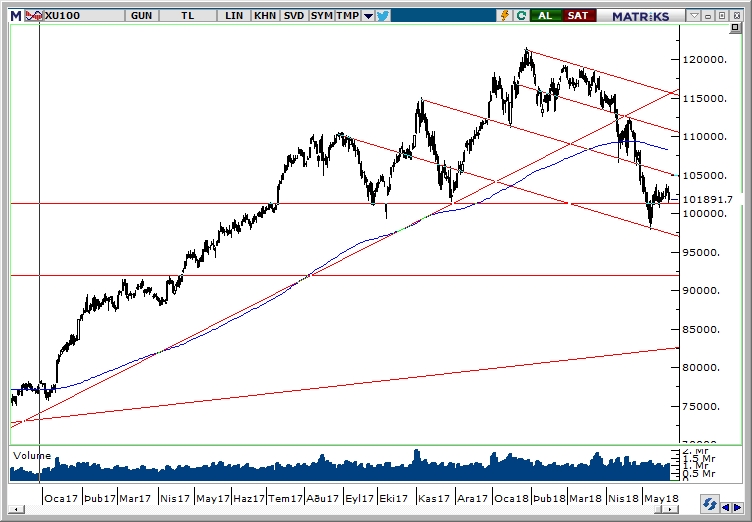This screenshot has width=752, height=522.
Task: Click the Oca17 date label
Action: (x=61, y=498)
